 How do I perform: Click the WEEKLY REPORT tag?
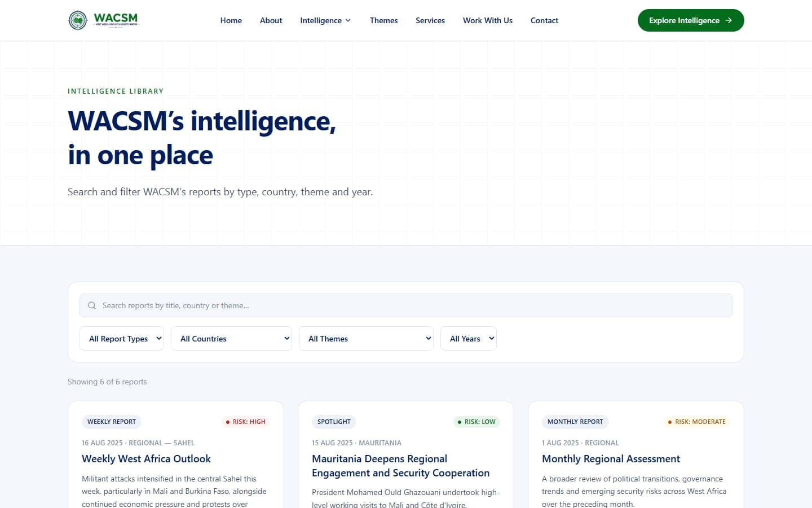point(112,422)
